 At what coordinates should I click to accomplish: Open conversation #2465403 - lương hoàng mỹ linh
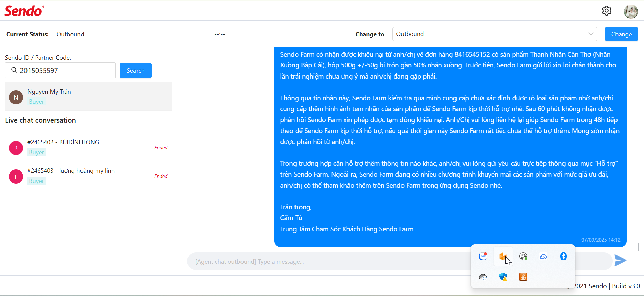(88, 176)
